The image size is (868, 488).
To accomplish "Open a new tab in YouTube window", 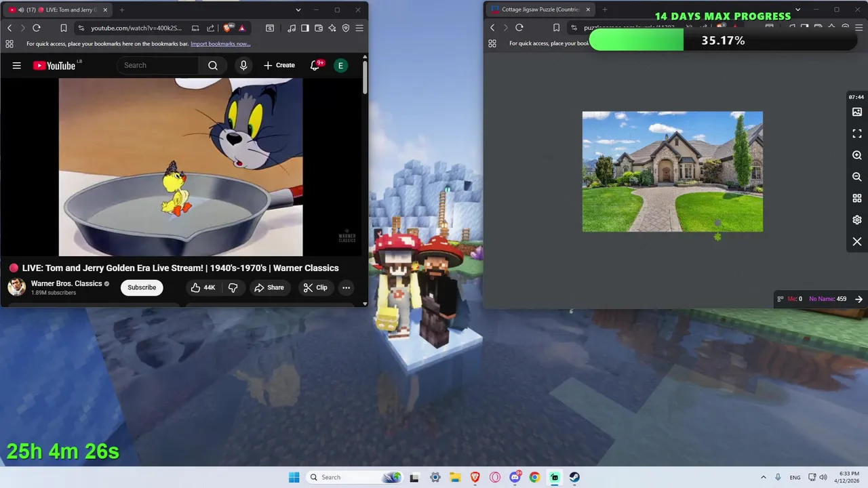I will pyautogui.click(x=122, y=10).
